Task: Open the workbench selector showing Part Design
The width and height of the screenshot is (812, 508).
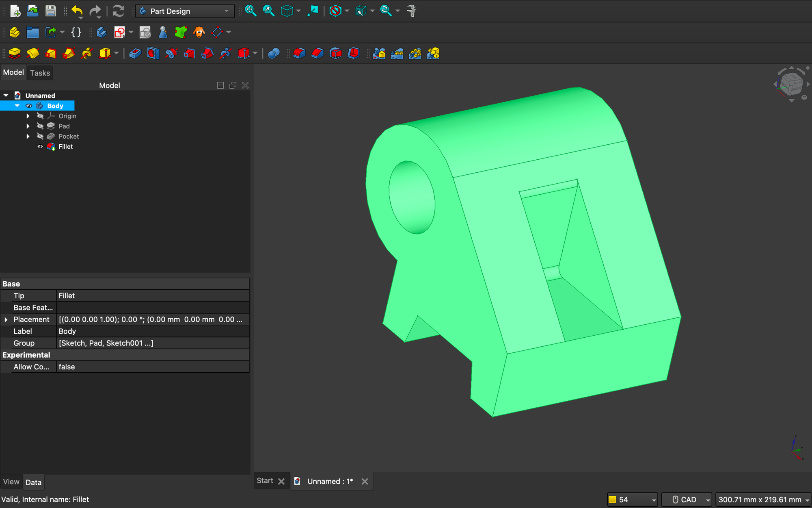Action: click(x=184, y=11)
